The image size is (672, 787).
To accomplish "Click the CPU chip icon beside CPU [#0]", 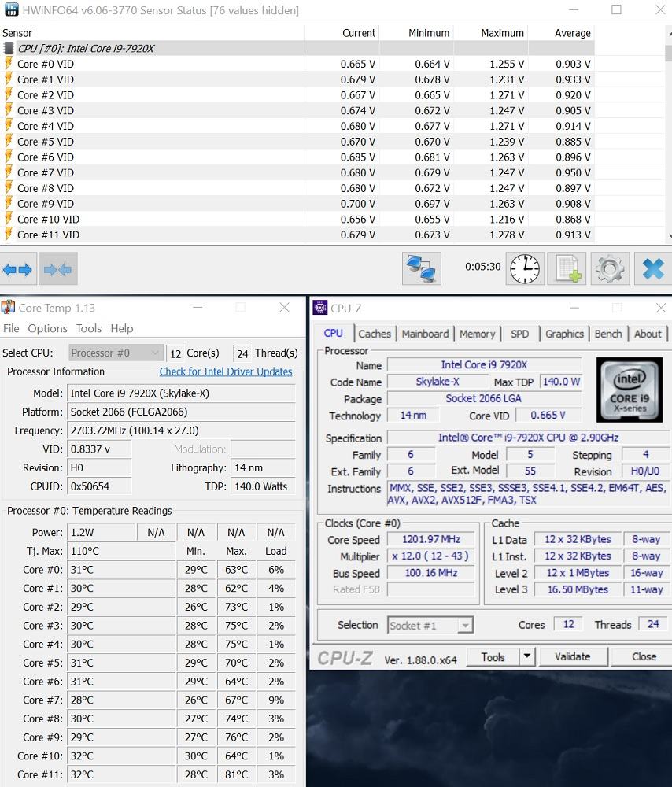I will (x=9, y=48).
